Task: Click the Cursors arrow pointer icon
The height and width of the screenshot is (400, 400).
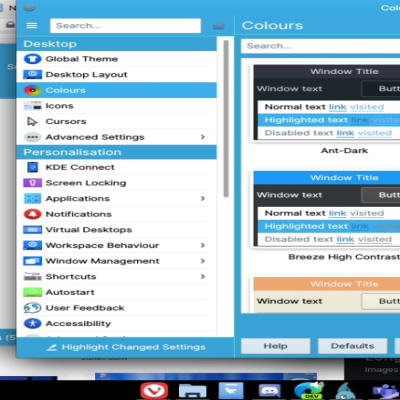Action: pos(32,121)
